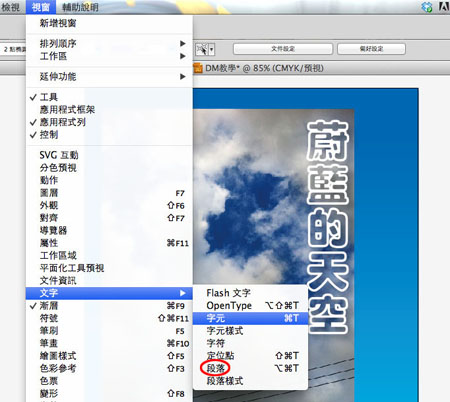
Task: Toggle the checked 控制 panel item
Action: (x=109, y=135)
